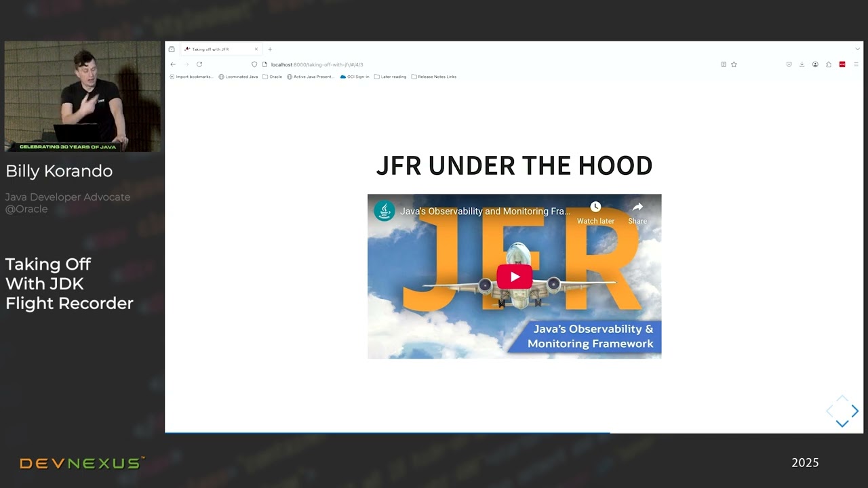Play the embedded YouTube video
The width and height of the screenshot is (868, 488).
pyautogui.click(x=514, y=277)
